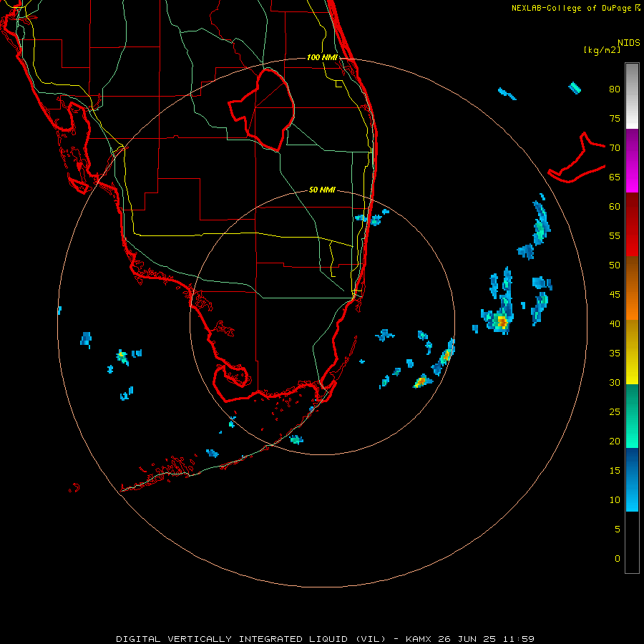Click the orange segment of the color bar
The image size is (644, 644).
pos(632,288)
